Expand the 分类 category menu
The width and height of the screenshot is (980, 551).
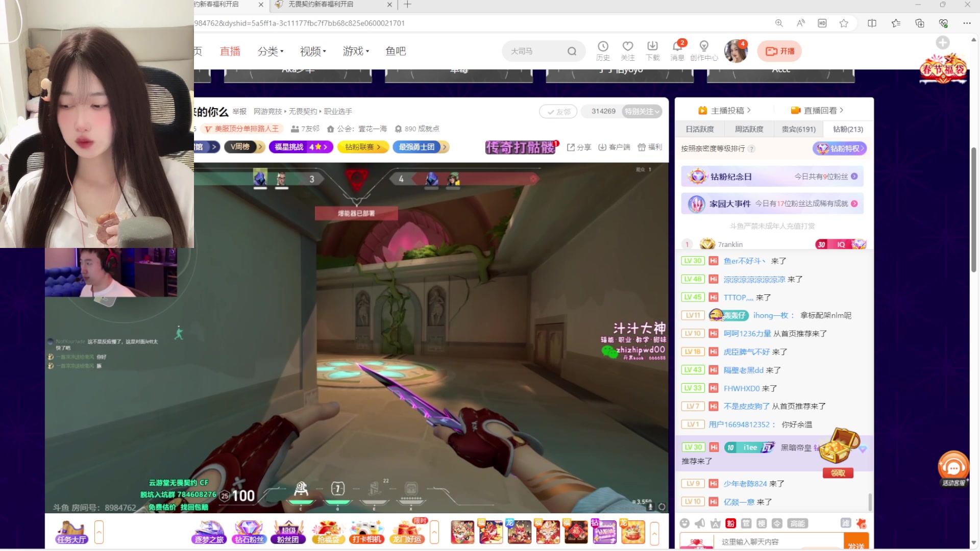(x=270, y=51)
